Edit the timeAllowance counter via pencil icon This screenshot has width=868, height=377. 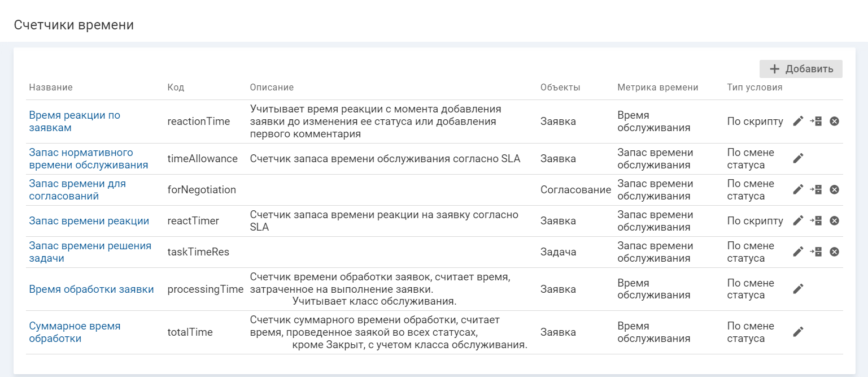click(798, 158)
